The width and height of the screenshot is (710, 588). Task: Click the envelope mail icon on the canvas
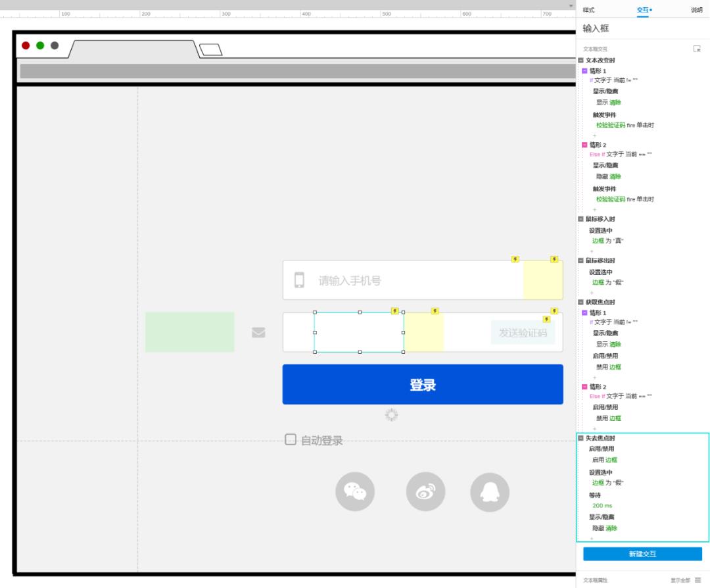[x=258, y=333]
